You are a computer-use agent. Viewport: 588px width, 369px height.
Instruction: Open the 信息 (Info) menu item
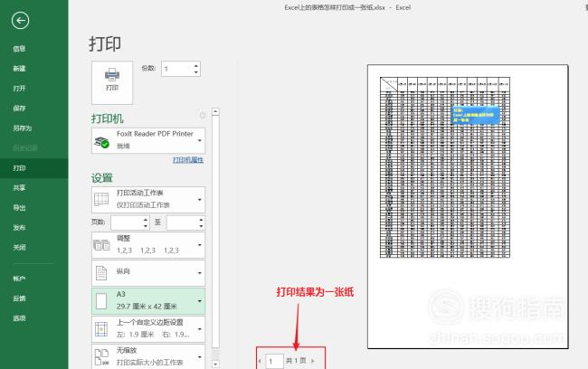pyautogui.click(x=19, y=49)
